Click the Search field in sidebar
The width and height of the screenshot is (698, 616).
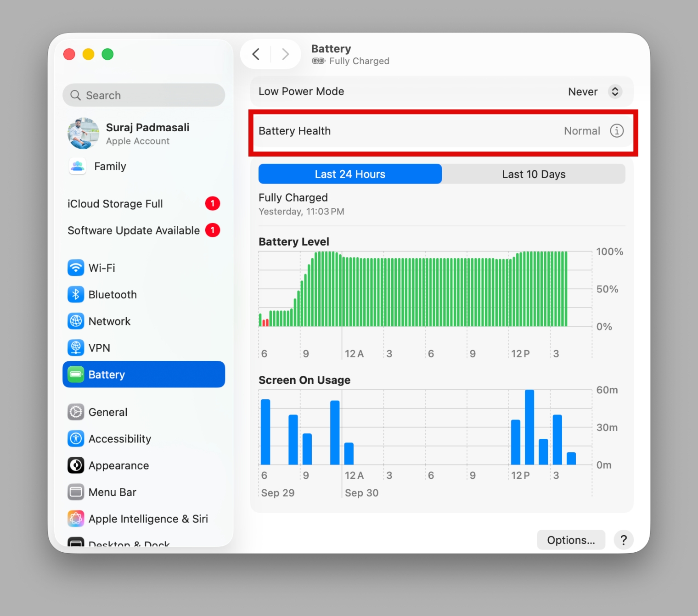(x=144, y=95)
